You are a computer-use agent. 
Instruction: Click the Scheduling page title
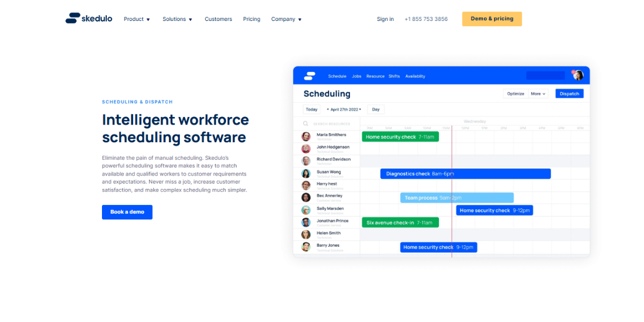(327, 94)
